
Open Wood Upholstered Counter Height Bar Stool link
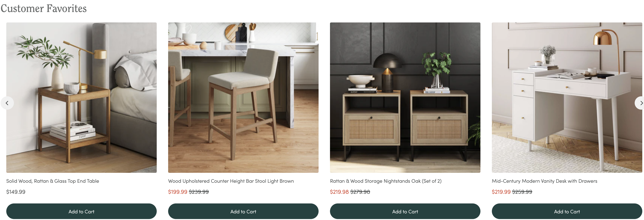231,181
